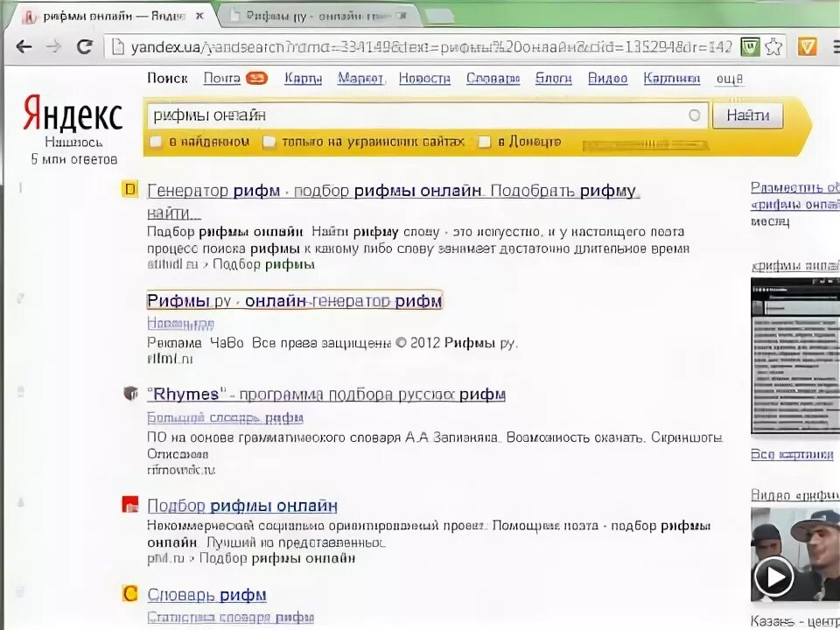
Task: Open breadcrumb 'Подбор рифмы' under first result
Action: pyautogui.click(x=264, y=264)
